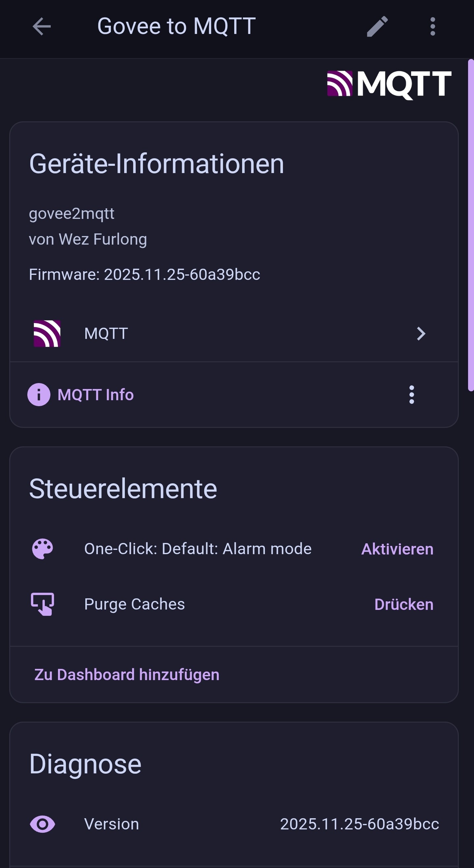
Task: Click Zu Dashboard hinzufügen
Action: pyautogui.click(x=126, y=674)
